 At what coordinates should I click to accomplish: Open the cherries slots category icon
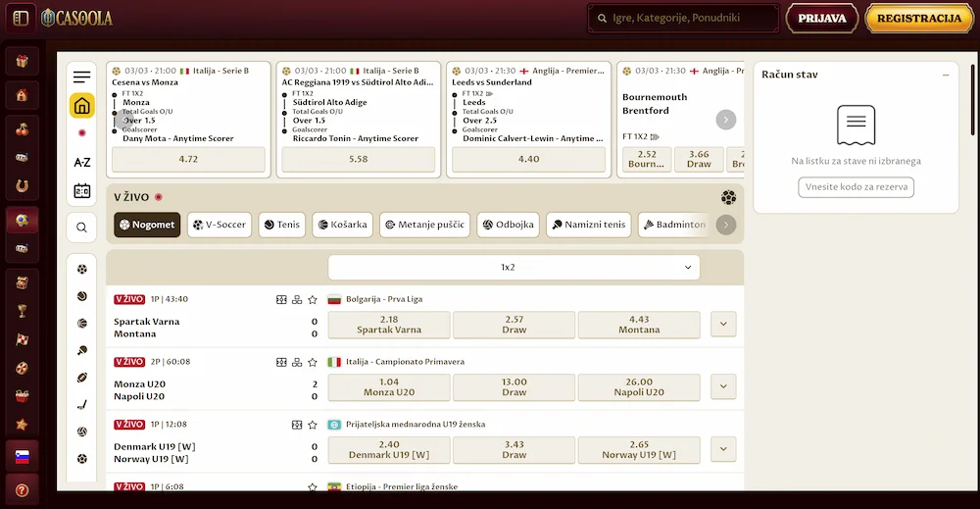[x=22, y=129]
